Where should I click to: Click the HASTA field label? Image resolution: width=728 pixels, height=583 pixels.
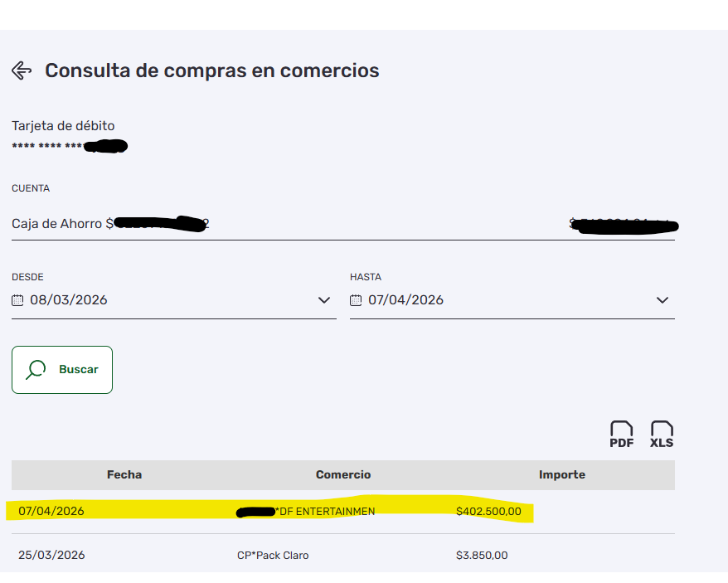366,277
